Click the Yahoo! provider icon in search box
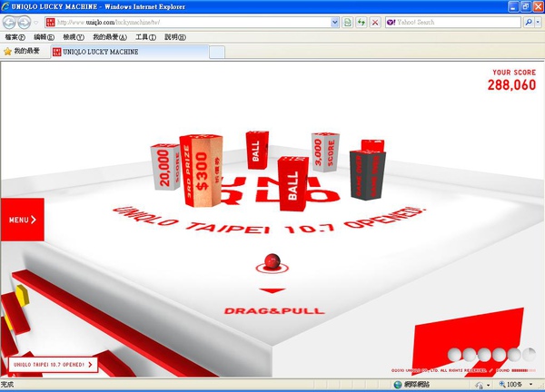The width and height of the screenshot is (545, 392). click(391, 22)
